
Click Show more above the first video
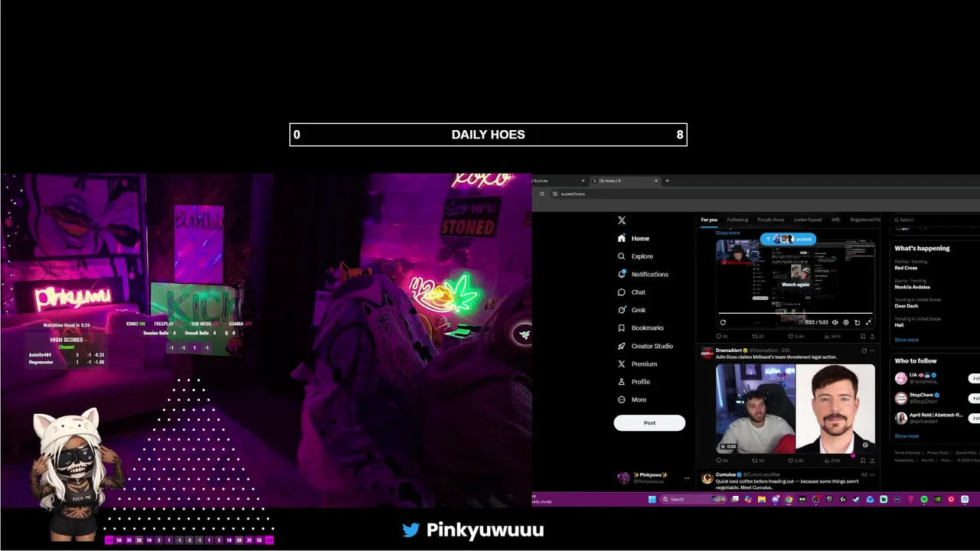727,233
